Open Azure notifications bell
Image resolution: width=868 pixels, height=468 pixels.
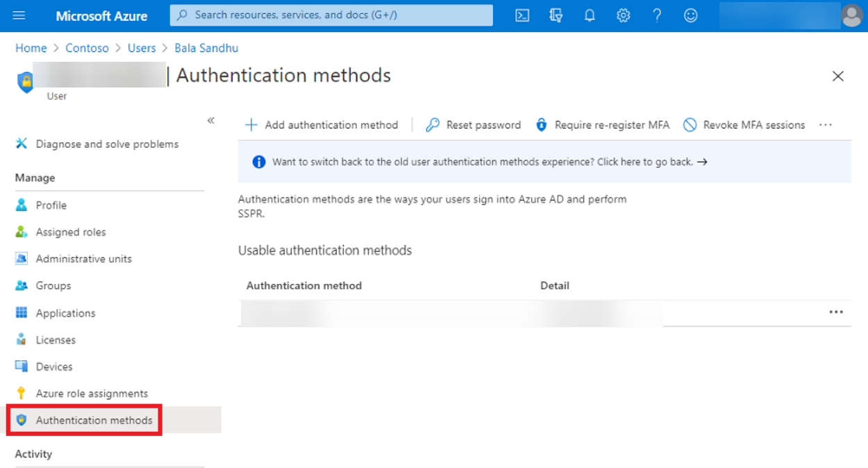(590, 15)
